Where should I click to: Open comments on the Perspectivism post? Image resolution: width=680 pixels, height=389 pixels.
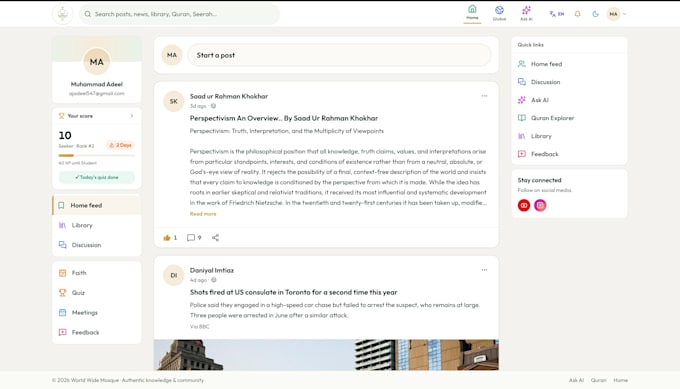coord(194,238)
